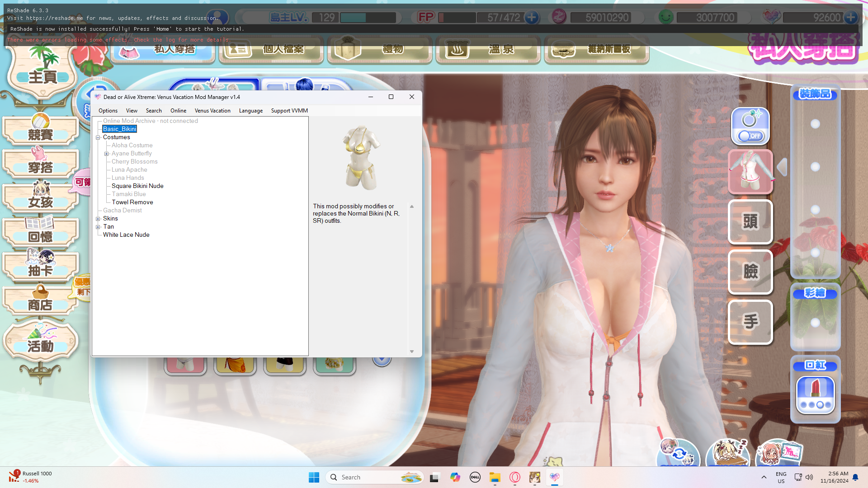Open the Search menu in Mod Manager

(x=154, y=111)
